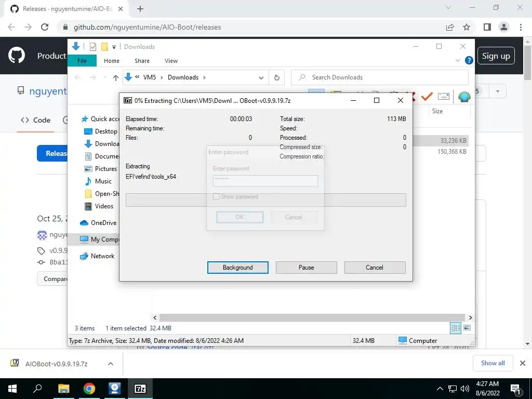Click the Explorer help question mark icon
532x399 pixels.
point(469,60)
